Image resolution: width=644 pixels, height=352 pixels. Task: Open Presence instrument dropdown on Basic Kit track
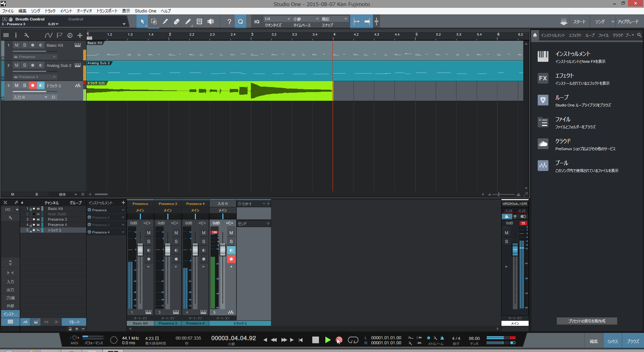coord(35,57)
